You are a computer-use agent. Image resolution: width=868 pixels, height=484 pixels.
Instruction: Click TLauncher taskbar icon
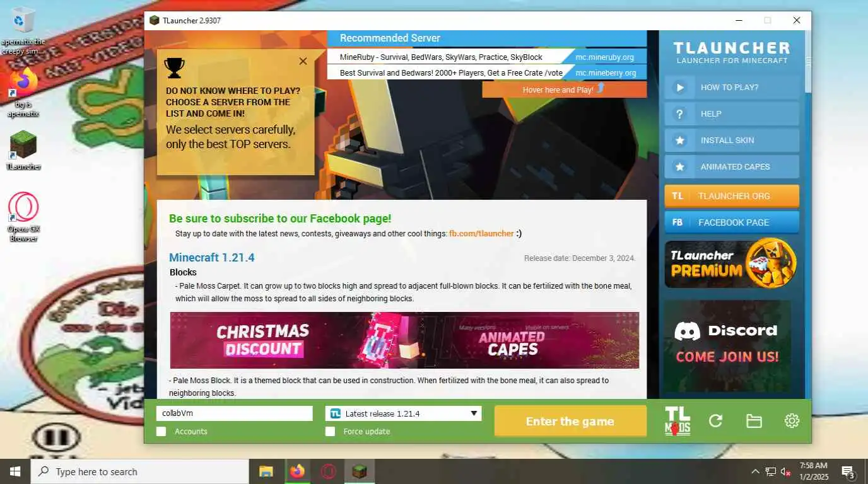click(359, 471)
